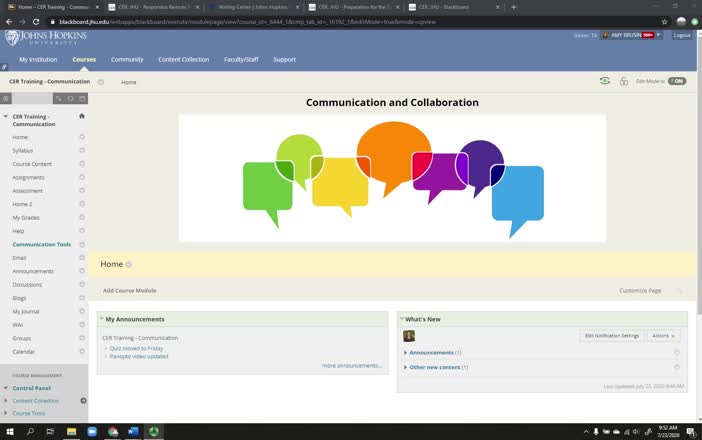702x440 pixels.
Task: Open Email options chevron
Action: pyautogui.click(x=82, y=258)
